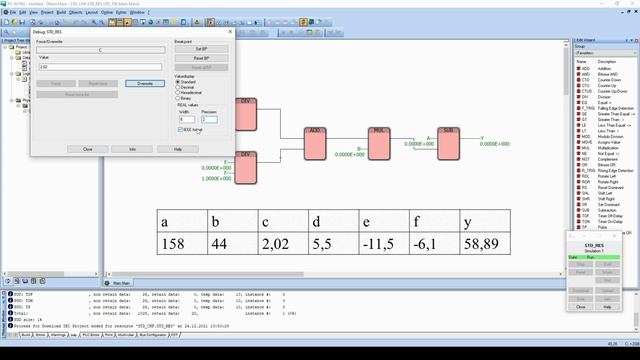Click the Set BP breakpoint button
Screen dimensions: 640x360
201,49
